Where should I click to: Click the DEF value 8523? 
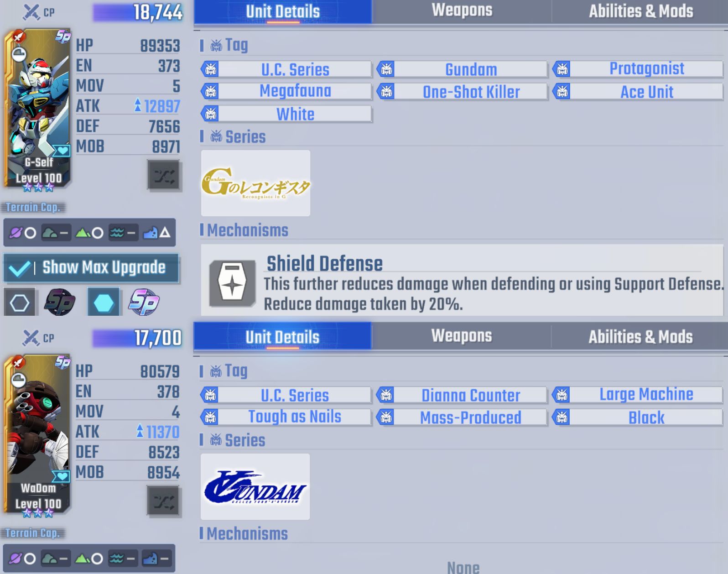tap(164, 452)
